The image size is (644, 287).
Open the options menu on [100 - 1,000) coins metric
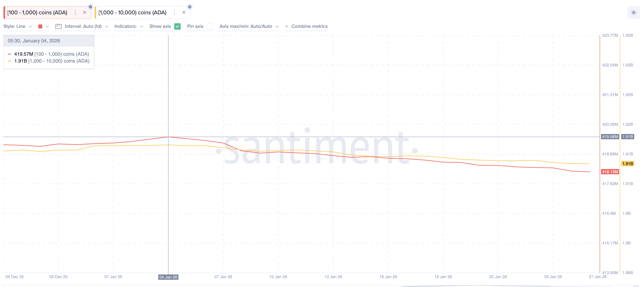click(x=75, y=12)
